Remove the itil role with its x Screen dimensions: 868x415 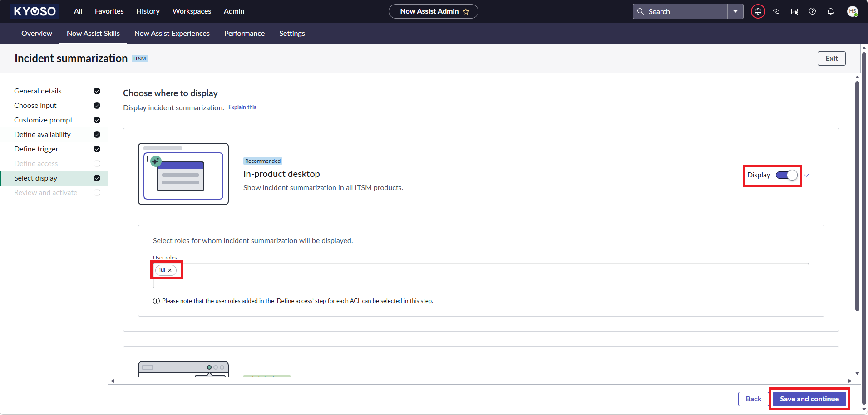170,270
